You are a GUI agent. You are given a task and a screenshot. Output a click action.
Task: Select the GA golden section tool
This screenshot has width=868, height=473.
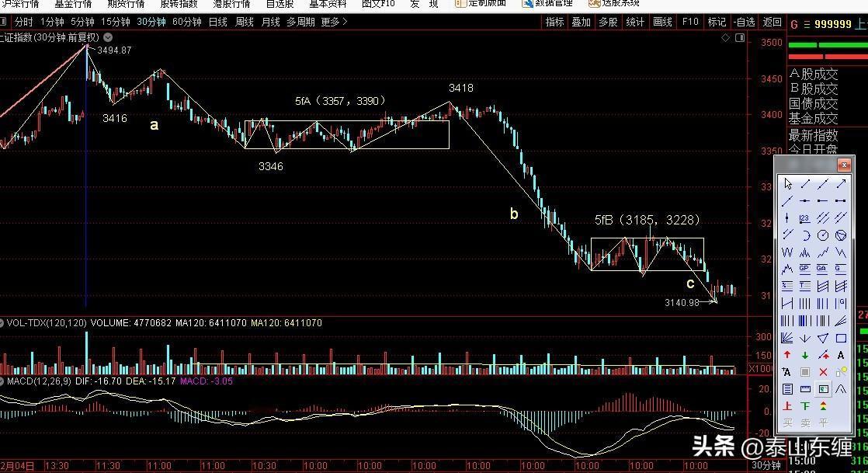pos(823,270)
